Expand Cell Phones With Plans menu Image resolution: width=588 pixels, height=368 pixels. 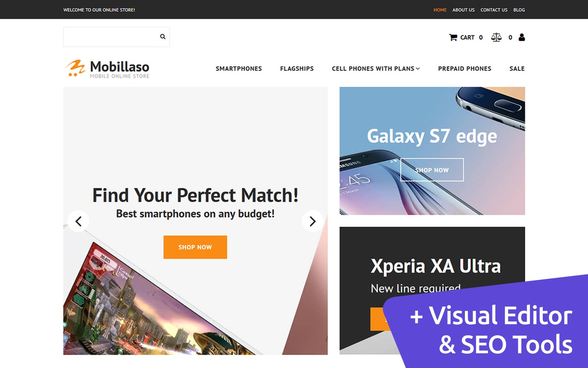coord(376,69)
